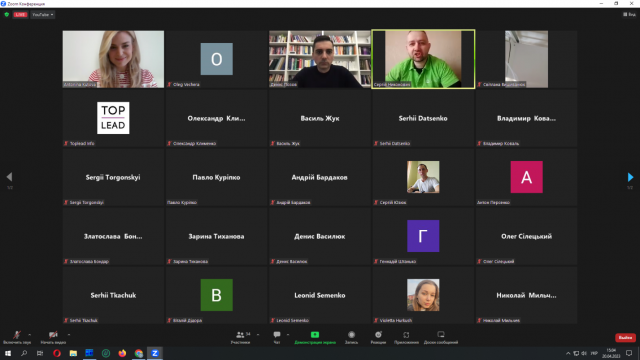640x360 pixels.
Task: Select the Top Lead logo participant tile
Action: pos(113,118)
